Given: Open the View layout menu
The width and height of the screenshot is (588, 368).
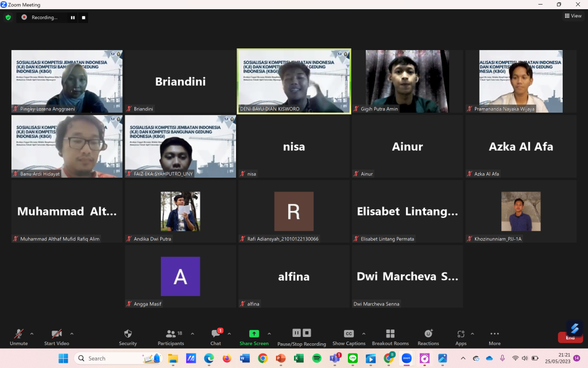Looking at the screenshot, I should click(x=573, y=16).
